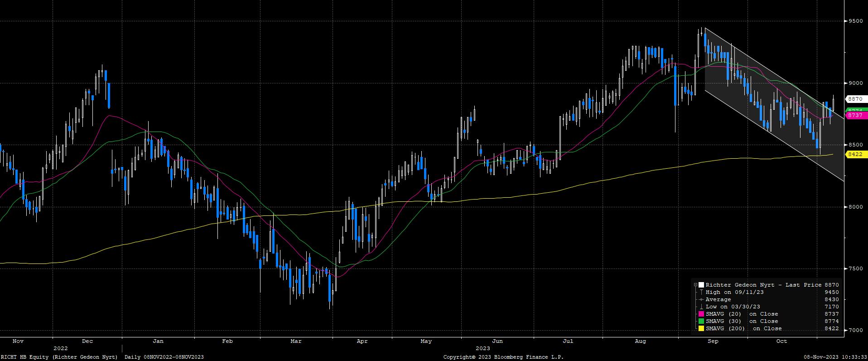Click the Bloomberg Finance copyright text

(503, 357)
